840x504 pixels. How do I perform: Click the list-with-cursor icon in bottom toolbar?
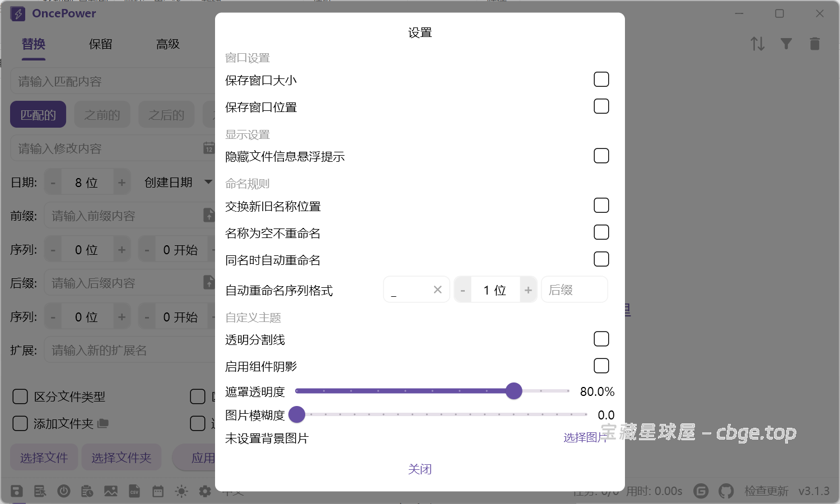coord(40,491)
